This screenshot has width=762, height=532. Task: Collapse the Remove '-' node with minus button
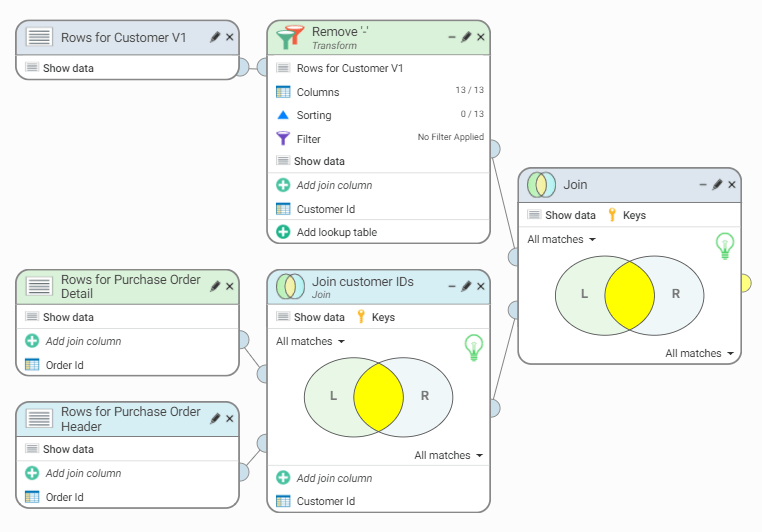[x=452, y=37]
